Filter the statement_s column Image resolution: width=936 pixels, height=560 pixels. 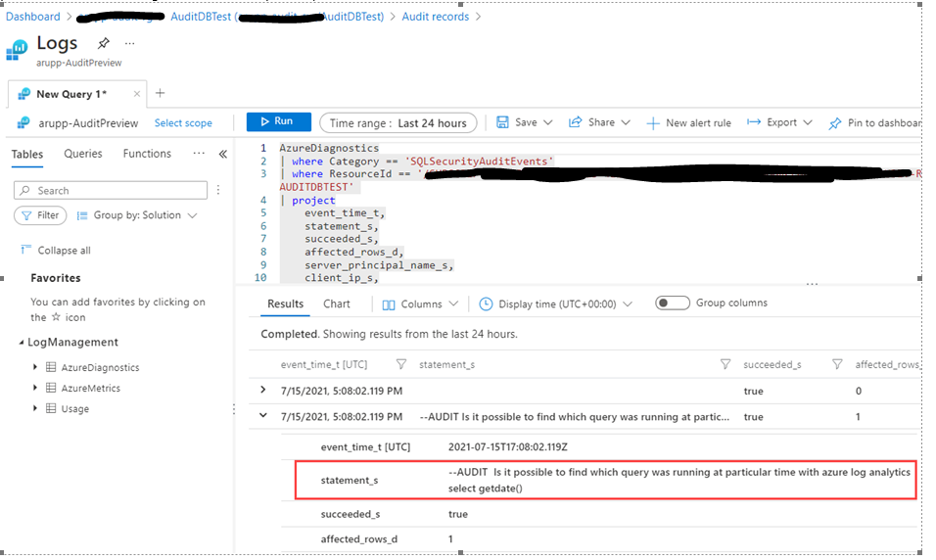click(x=725, y=364)
